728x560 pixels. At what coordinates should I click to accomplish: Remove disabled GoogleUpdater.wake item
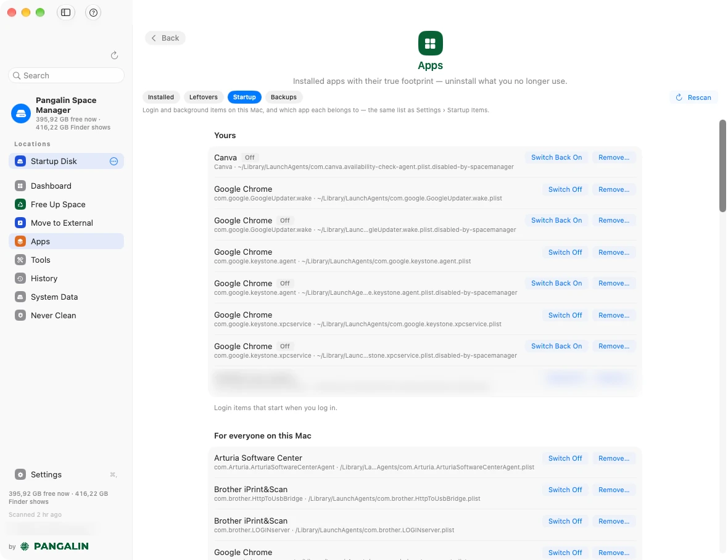click(614, 220)
